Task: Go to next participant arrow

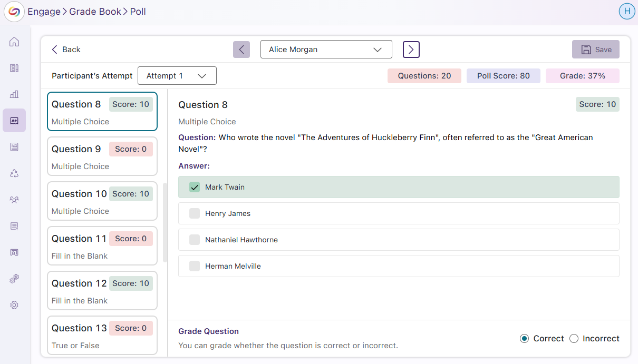Action: [x=411, y=50]
